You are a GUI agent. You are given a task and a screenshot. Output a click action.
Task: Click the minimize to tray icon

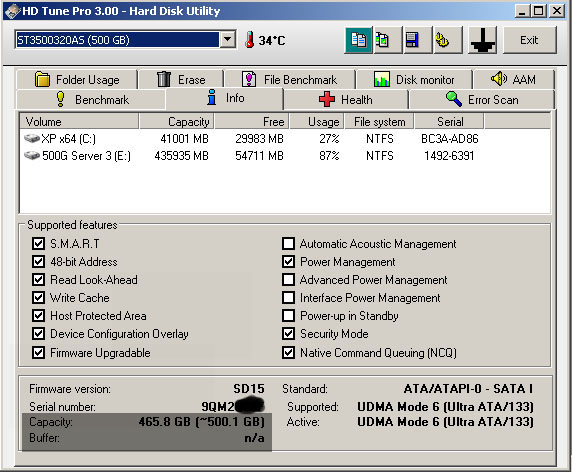click(x=483, y=40)
